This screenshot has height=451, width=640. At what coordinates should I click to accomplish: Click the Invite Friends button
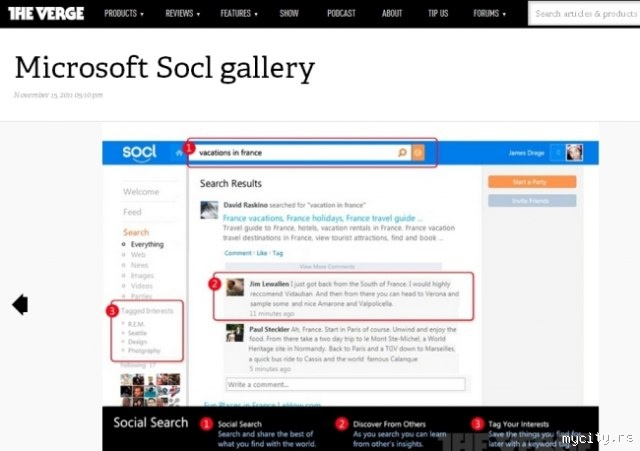[532, 201]
